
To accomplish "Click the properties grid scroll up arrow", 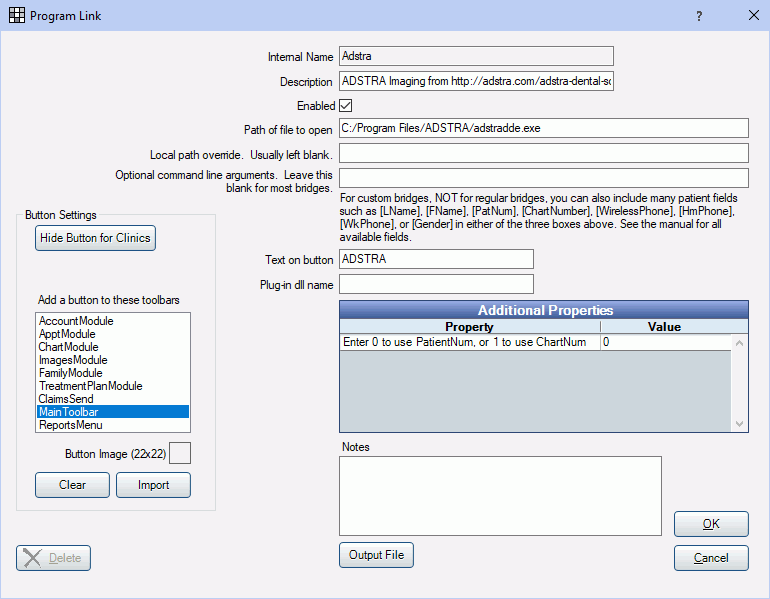I will (x=740, y=343).
